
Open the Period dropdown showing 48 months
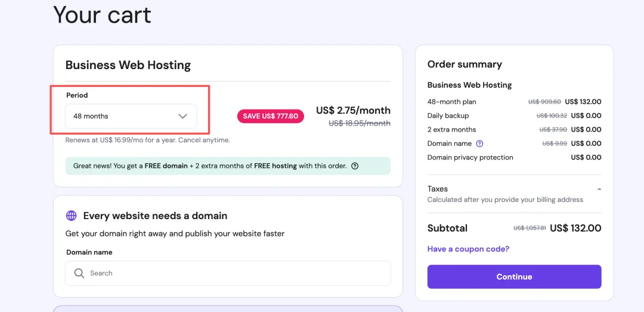131,116
